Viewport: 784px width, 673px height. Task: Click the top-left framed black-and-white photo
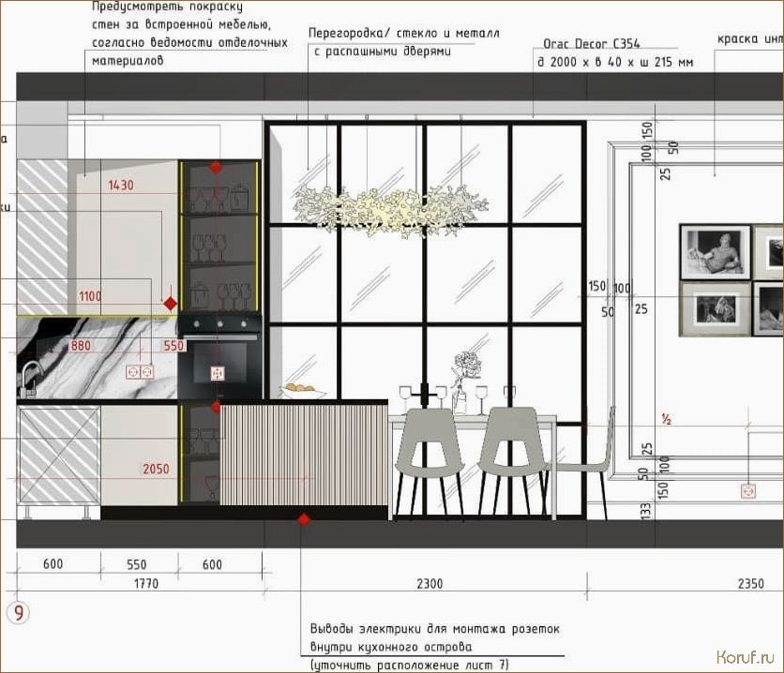point(715,251)
